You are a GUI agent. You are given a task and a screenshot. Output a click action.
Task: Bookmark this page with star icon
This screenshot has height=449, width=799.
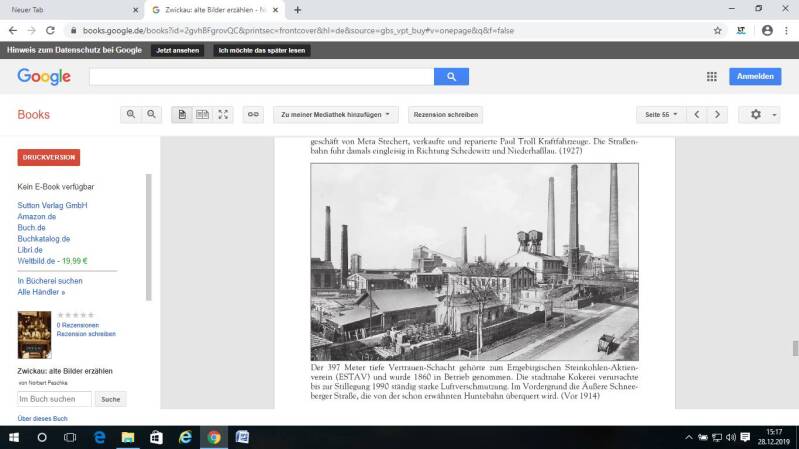pyautogui.click(x=717, y=31)
